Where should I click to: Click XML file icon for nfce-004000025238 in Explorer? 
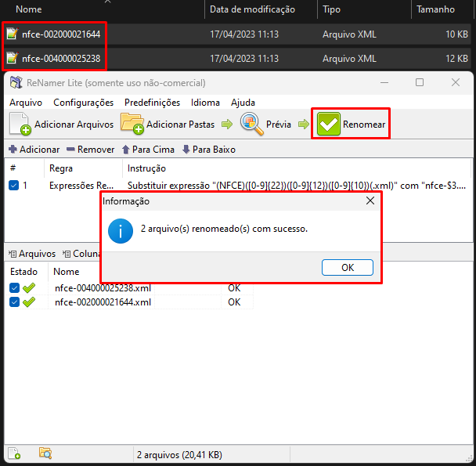coord(13,58)
